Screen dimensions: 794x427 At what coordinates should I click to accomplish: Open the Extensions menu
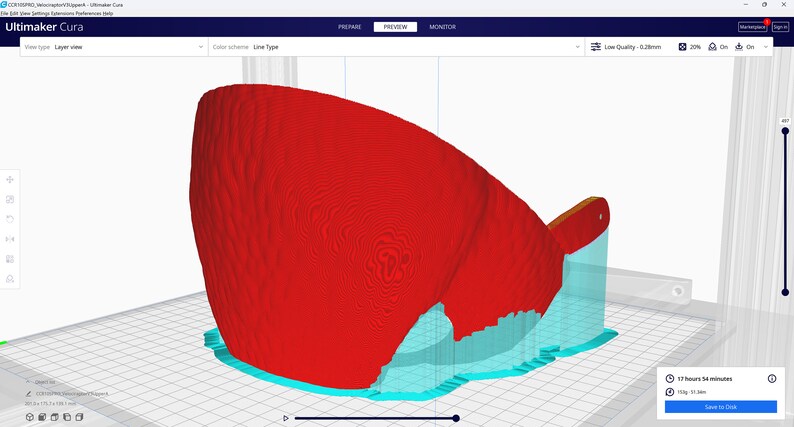point(62,13)
